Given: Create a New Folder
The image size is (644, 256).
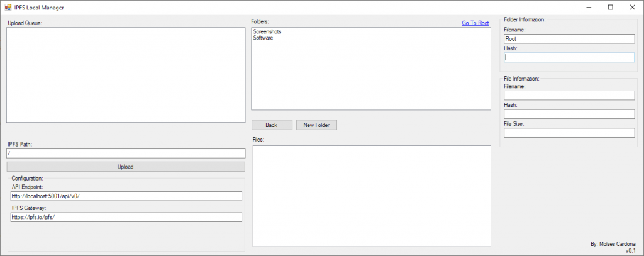Looking at the screenshot, I should 316,125.
